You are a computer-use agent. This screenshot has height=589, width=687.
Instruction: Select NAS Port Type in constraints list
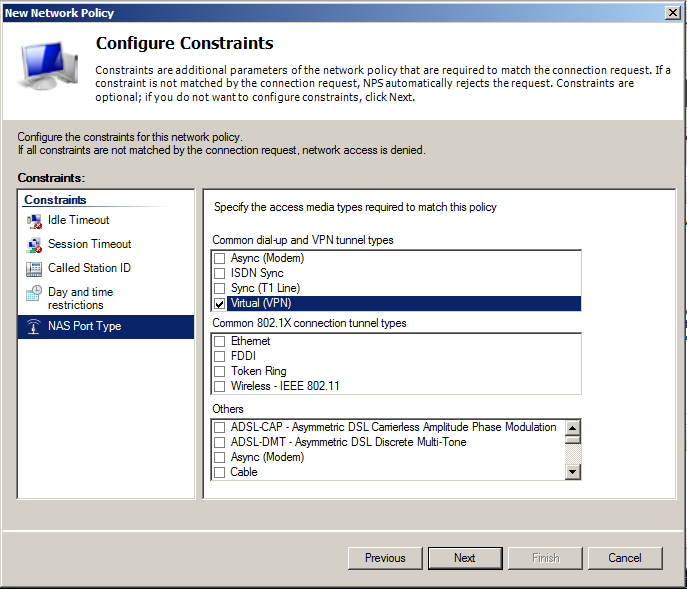106,326
